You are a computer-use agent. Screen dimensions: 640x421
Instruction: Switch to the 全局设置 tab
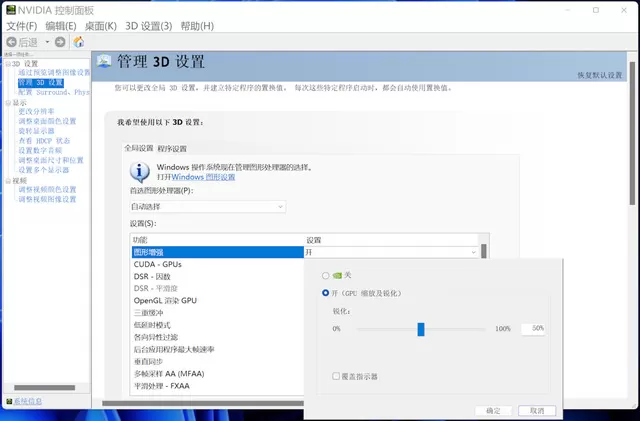pyautogui.click(x=139, y=148)
